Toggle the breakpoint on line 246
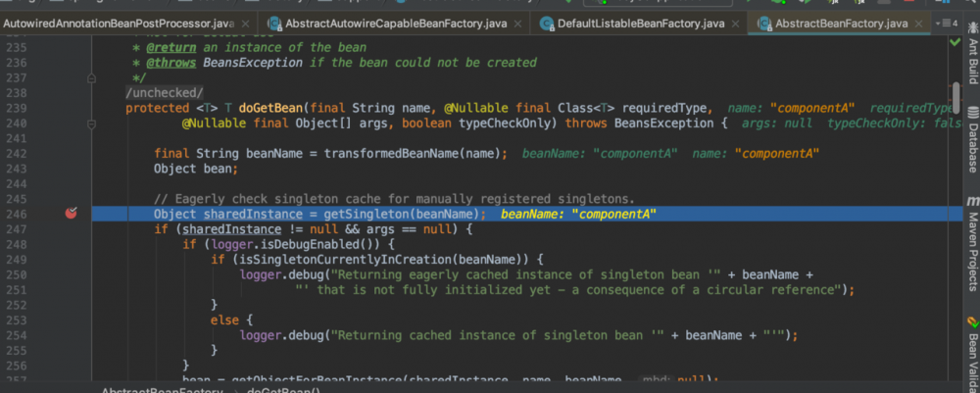This screenshot has height=393, width=980. click(72, 213)
